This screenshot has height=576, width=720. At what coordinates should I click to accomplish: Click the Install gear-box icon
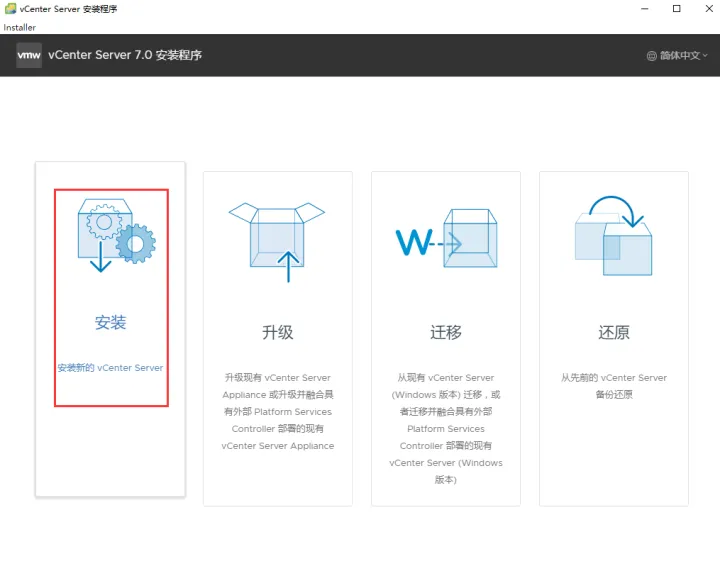tap(117, 235)
